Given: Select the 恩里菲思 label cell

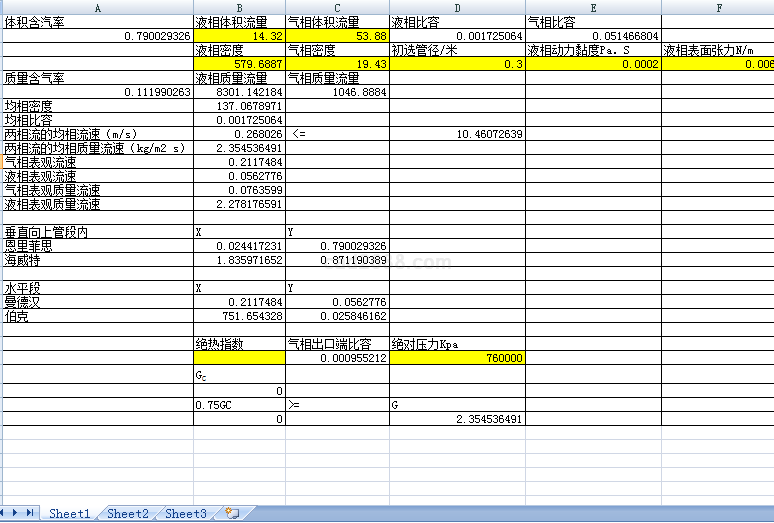Looking at the screenshot, I should click(x=97, y=245).
